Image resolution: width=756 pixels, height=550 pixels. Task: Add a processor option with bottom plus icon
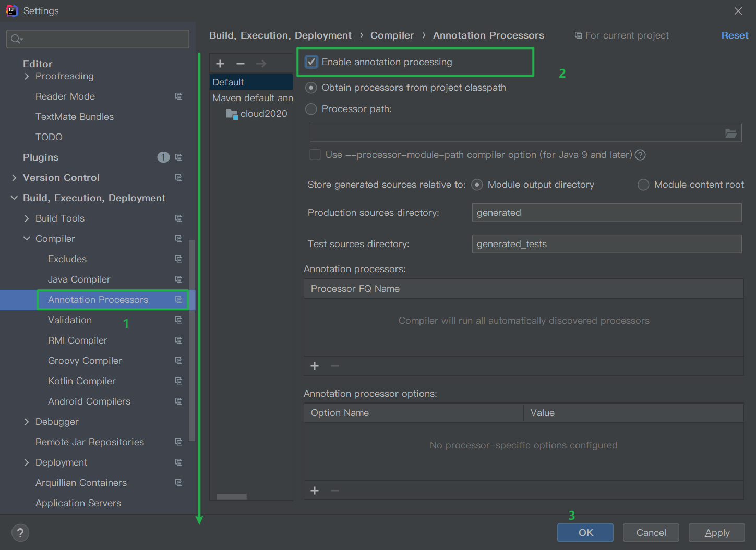pos(315,491)
